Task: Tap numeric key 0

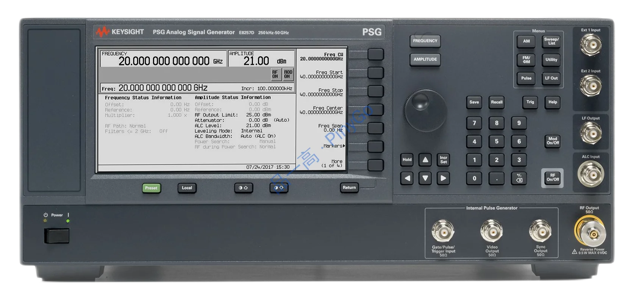Action: click(x=474, y=179)
